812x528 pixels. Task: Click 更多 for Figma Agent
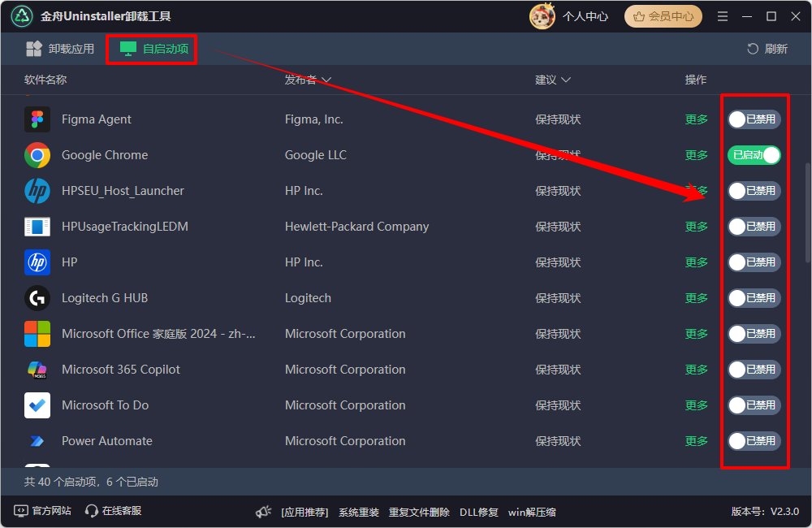(696, 119)
